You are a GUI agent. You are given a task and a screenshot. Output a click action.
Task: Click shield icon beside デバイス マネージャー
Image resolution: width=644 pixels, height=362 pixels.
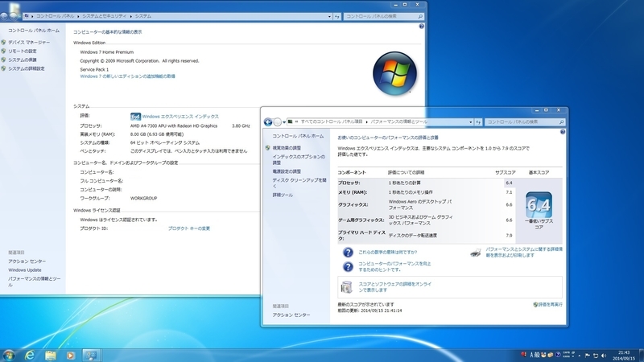pos(3,43)
